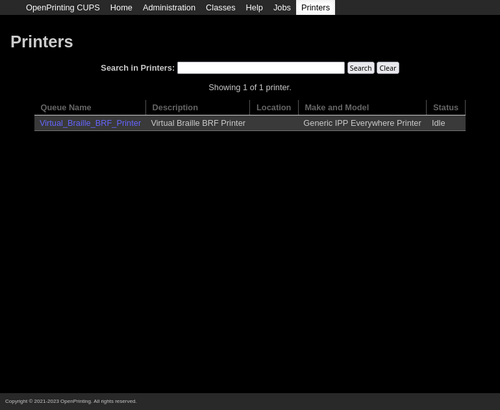The width and height of the screenshot is (500, 410).
Task: Click the Search button
Action: coord(361,68)
